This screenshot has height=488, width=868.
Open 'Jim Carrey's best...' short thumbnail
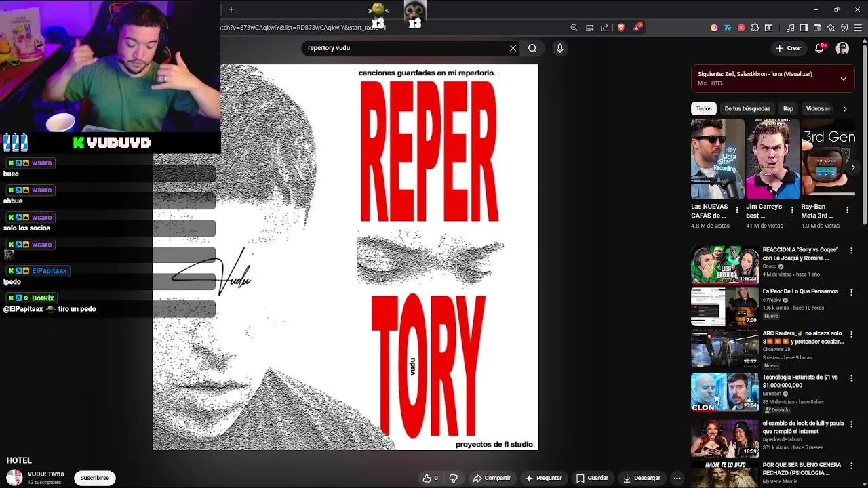[x=772, y=159]
